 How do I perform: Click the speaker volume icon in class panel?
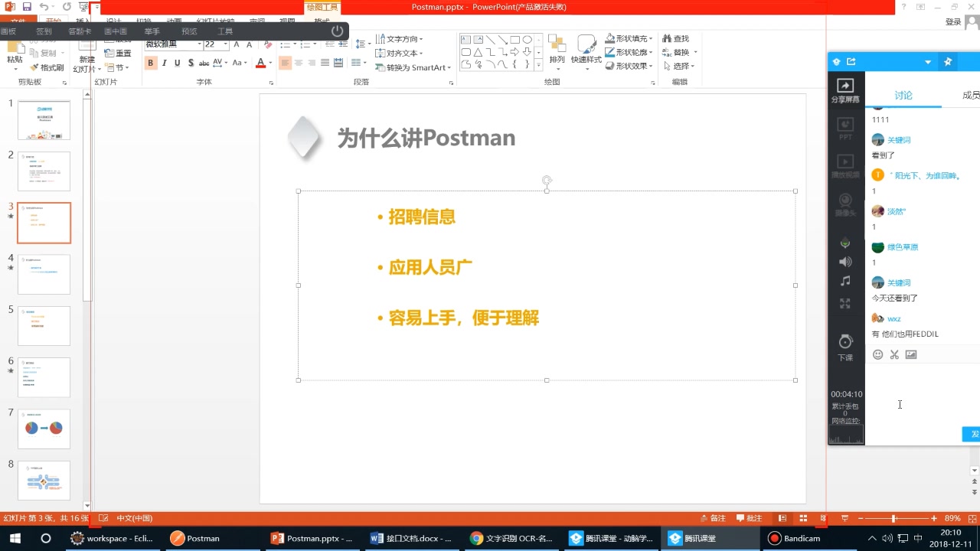tap(845, 262)
